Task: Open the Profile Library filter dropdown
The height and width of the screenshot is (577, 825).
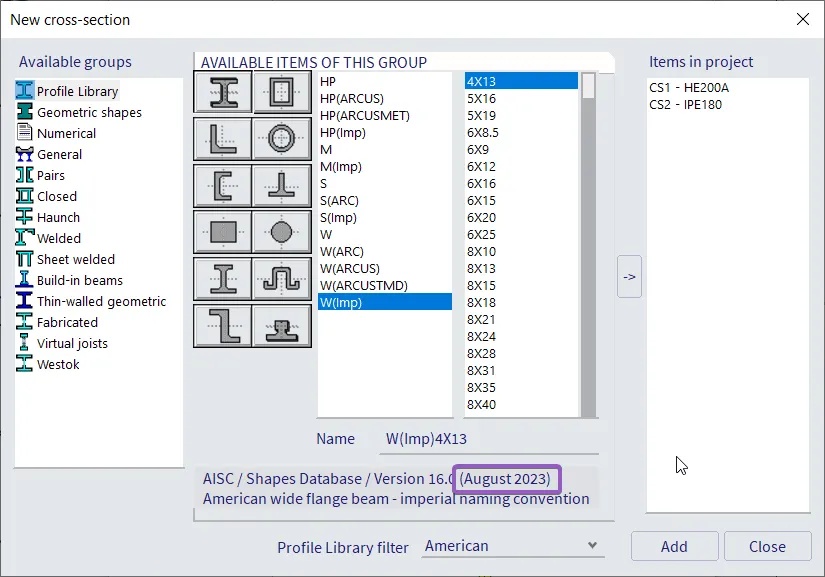Action: 512,546
